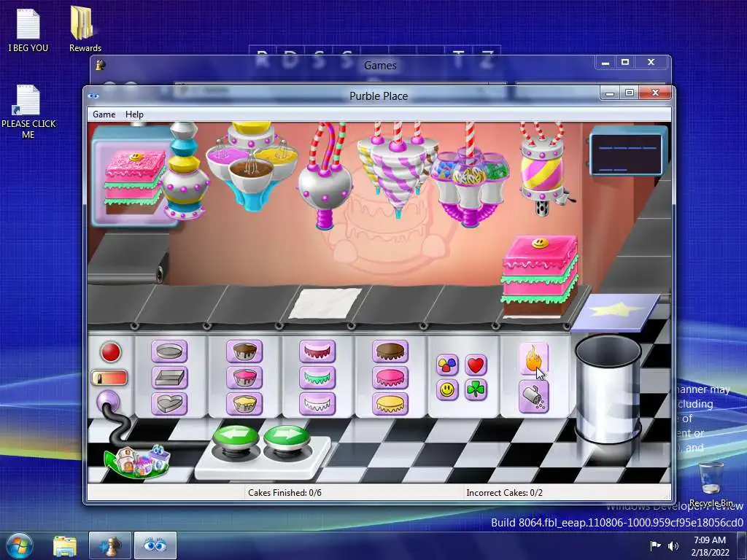Click the finished pink cake on conveyor

pos(539,276)
